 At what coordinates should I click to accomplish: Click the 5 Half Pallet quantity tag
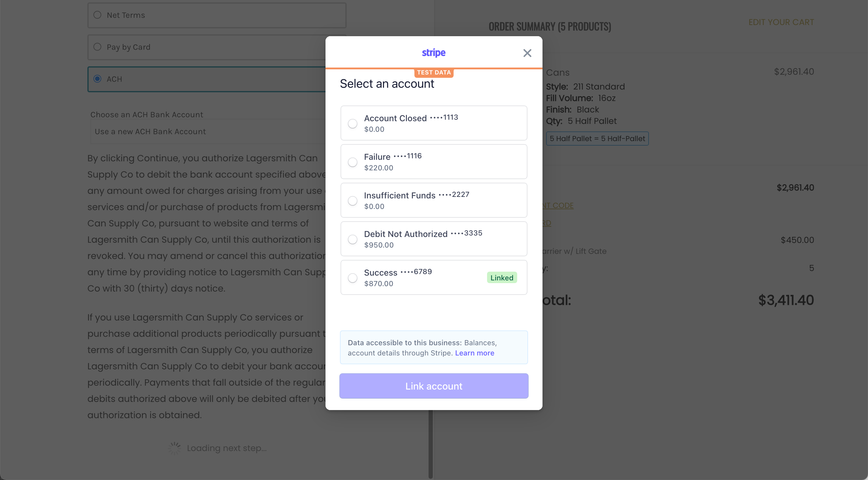(597, 138)
